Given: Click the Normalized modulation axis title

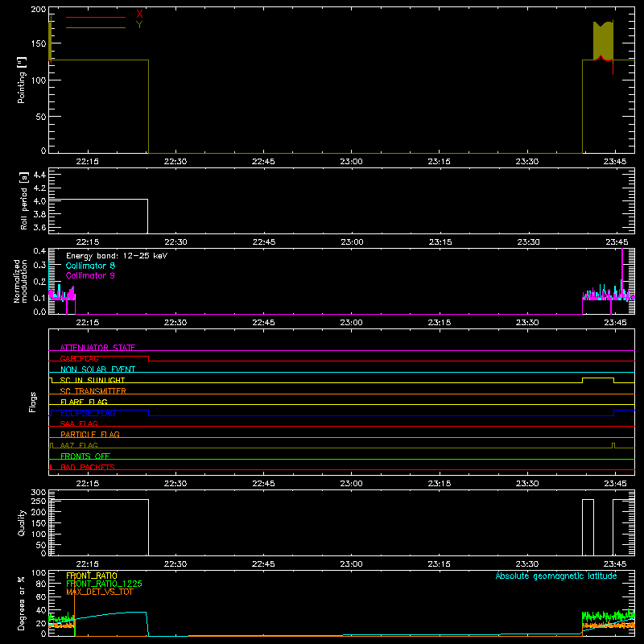Looking at the screenshot, I should pyautogui.click(x=20, y=281).
